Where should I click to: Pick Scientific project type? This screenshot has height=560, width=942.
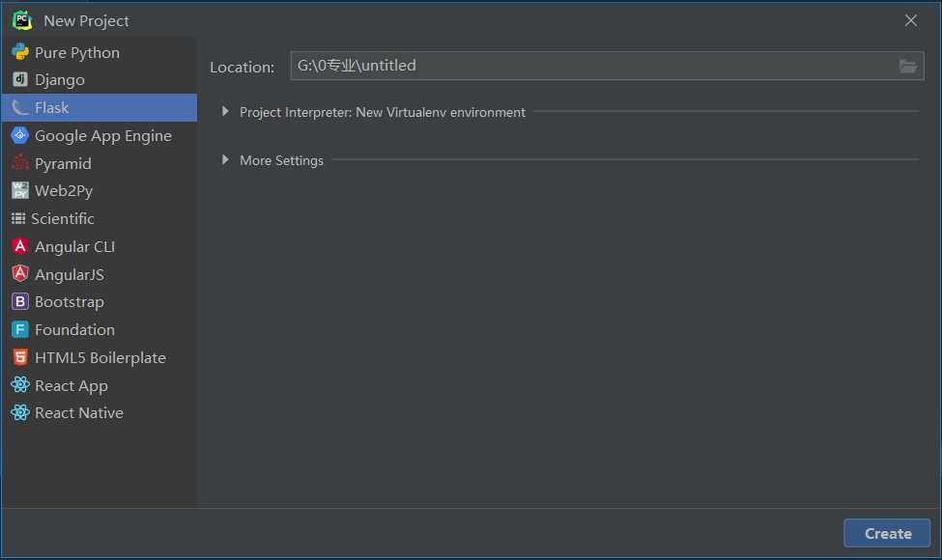pos(99,218)
